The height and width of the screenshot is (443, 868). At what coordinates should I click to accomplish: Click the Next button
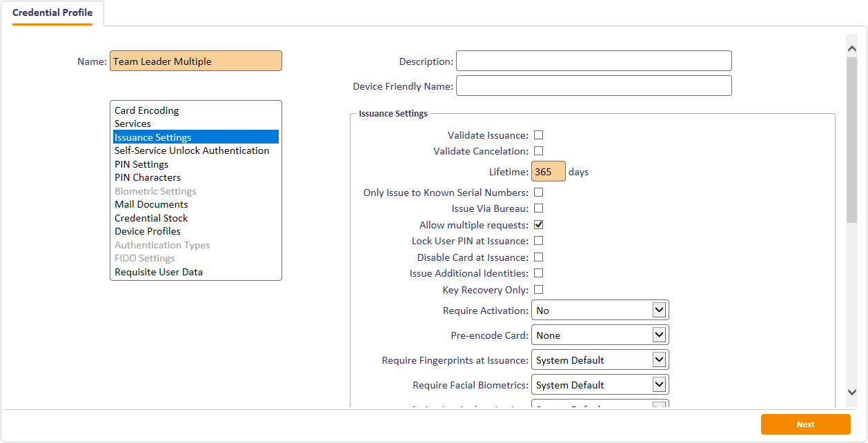click(805, 424)
